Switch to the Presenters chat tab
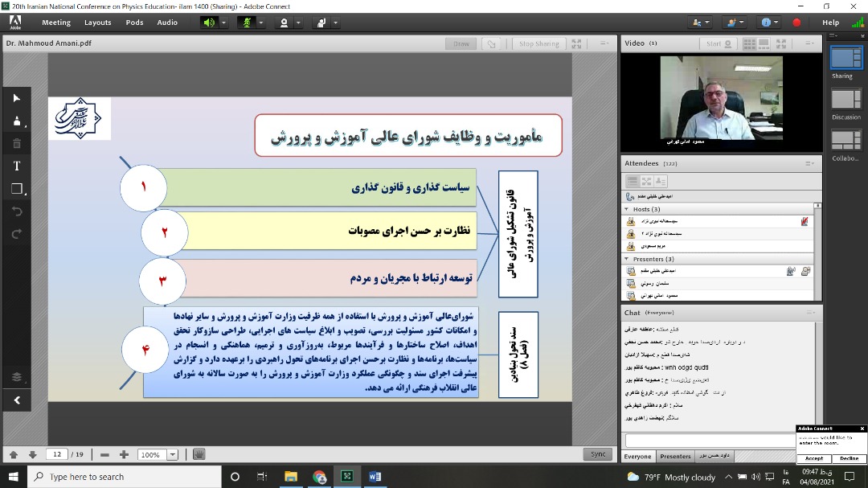 coord(675,457)
